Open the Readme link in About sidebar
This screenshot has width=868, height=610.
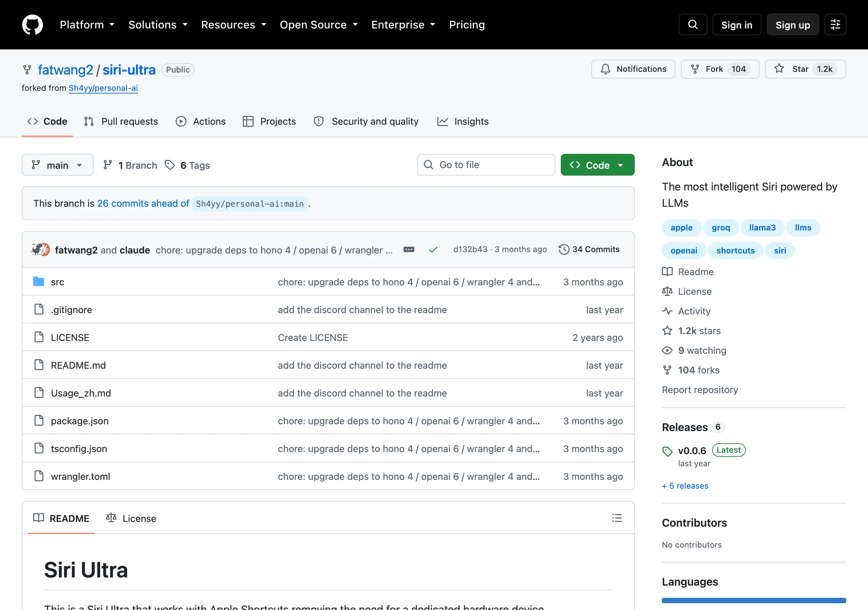tap(688, 272)
